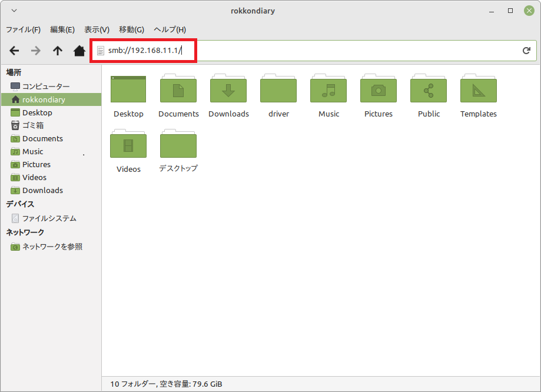Go back with the left arrow

click(14, 51)
